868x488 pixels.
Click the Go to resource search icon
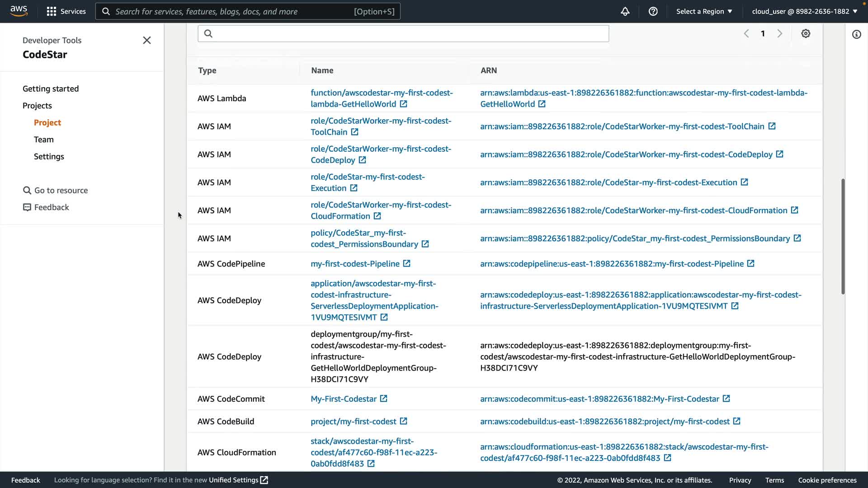pos(27,190)
